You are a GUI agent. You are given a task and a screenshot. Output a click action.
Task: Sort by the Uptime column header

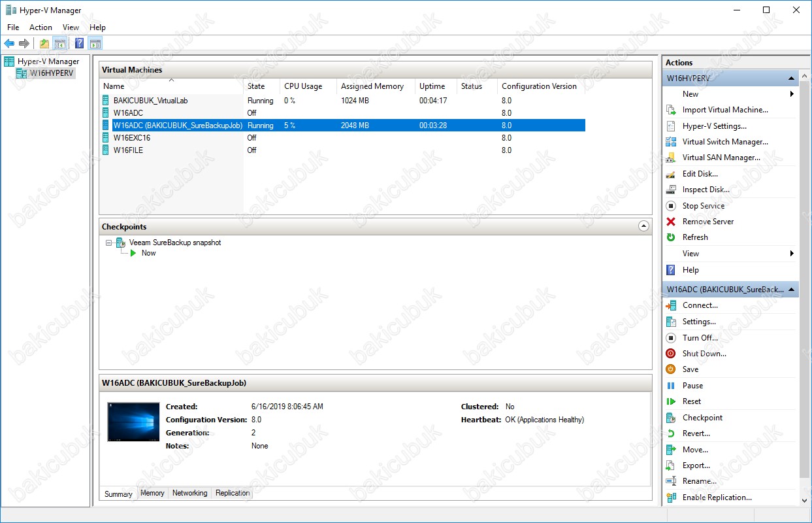tap(436, 86)
